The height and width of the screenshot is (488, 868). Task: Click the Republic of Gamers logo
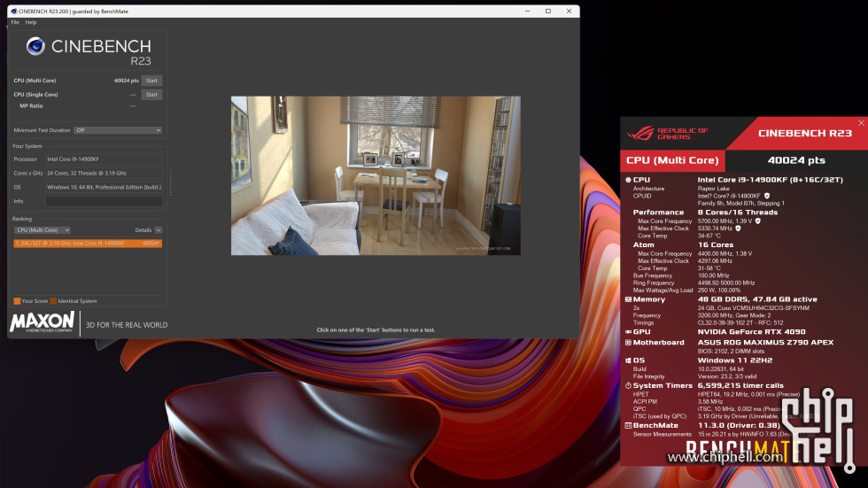coord(667,134)
